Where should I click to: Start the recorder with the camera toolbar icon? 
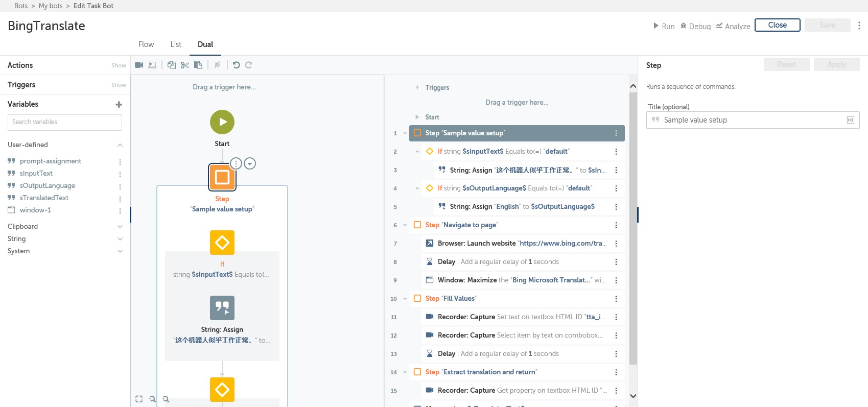click(139, 65)
